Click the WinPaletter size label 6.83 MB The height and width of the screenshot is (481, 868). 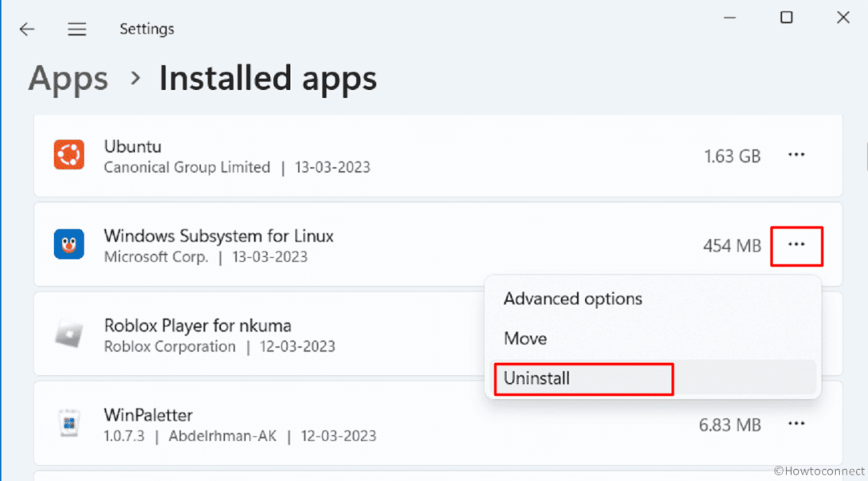729,424
